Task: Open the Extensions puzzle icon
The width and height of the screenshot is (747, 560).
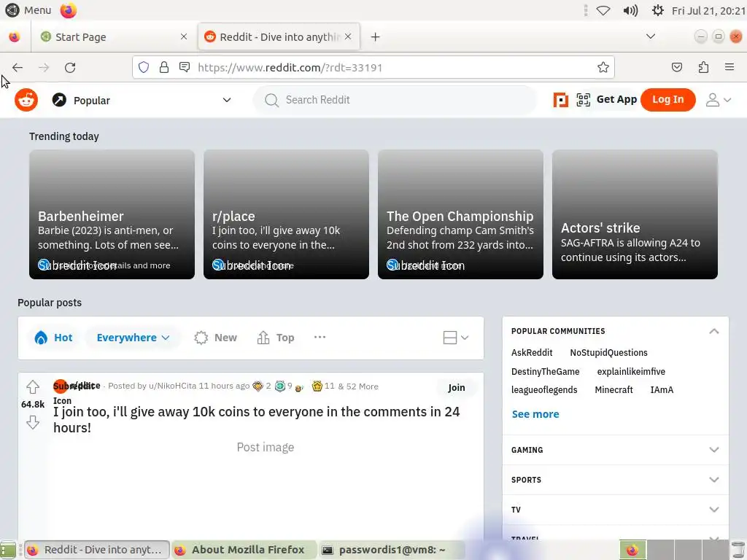Action: (x=704, y=67)
